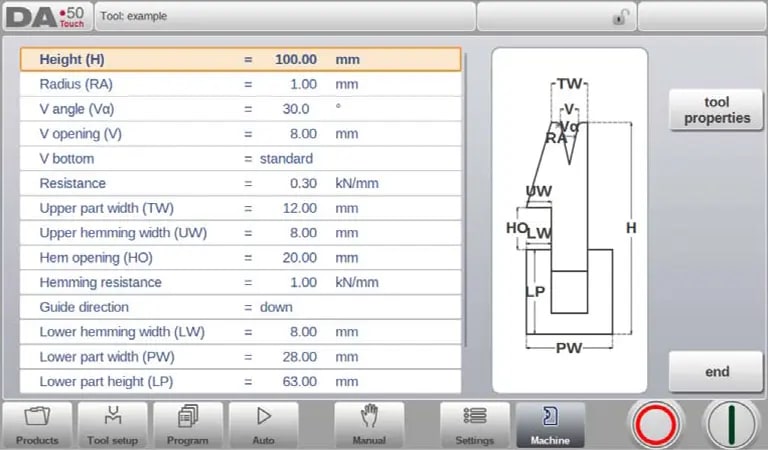
Task: Open the Settings list icon
Action: point(475,425)
